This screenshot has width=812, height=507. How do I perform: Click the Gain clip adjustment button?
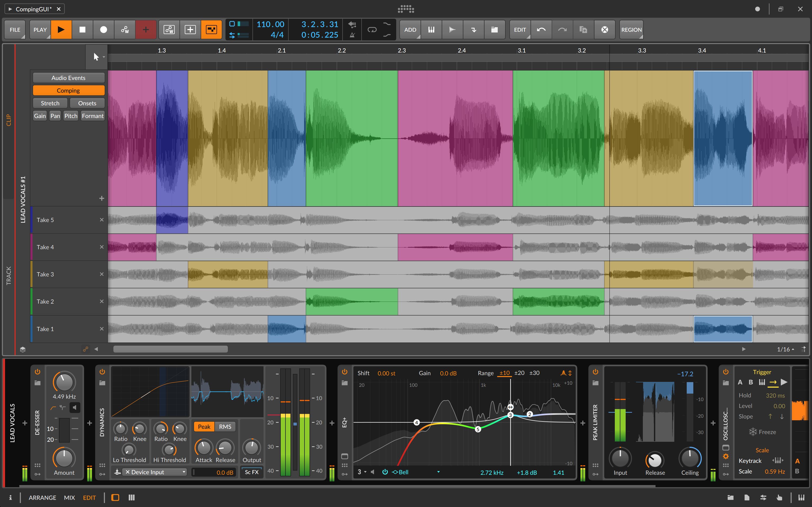pyautogui.click(x=40, y=116)
